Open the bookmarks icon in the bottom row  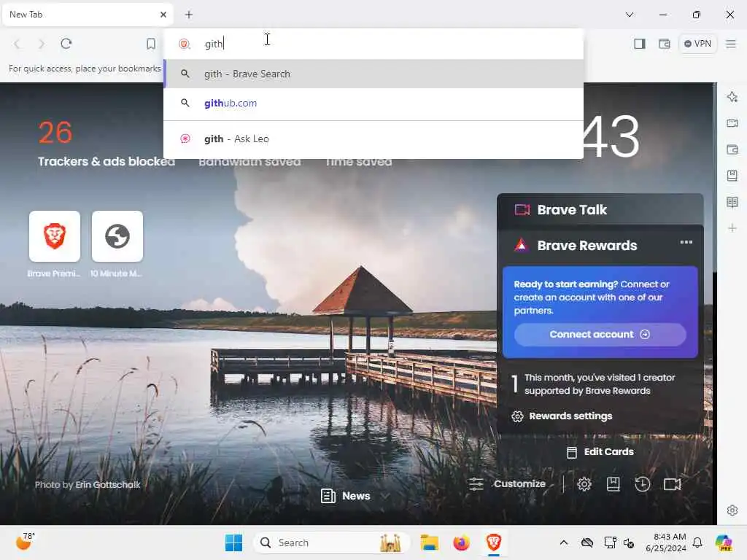click(613, 484)
